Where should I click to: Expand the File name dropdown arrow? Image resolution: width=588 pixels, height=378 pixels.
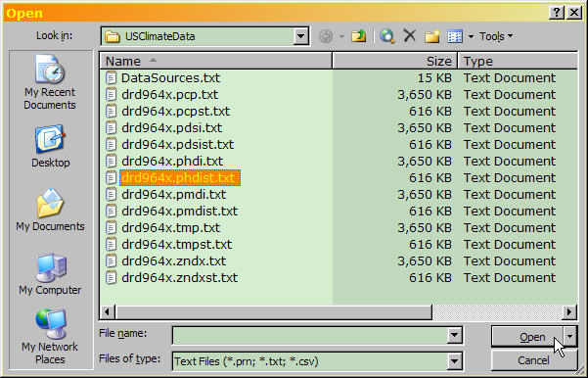[455, 335]
